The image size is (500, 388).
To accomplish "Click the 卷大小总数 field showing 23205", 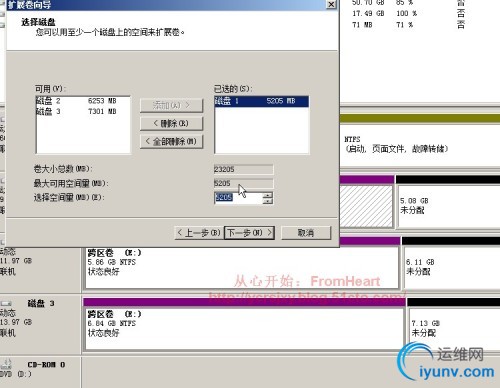I will coord(244,169).
